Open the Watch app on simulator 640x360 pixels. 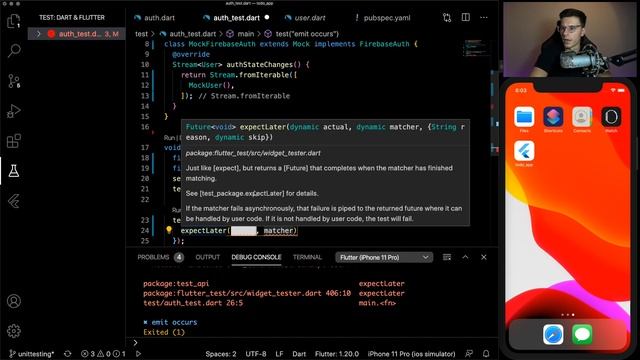pos(611,117)
